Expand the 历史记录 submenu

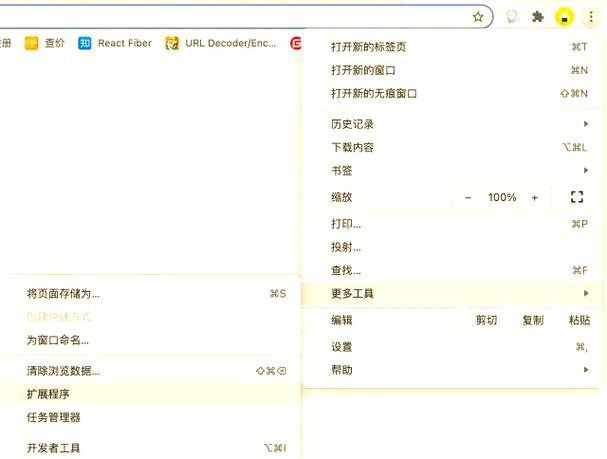(x=452, y=124)
